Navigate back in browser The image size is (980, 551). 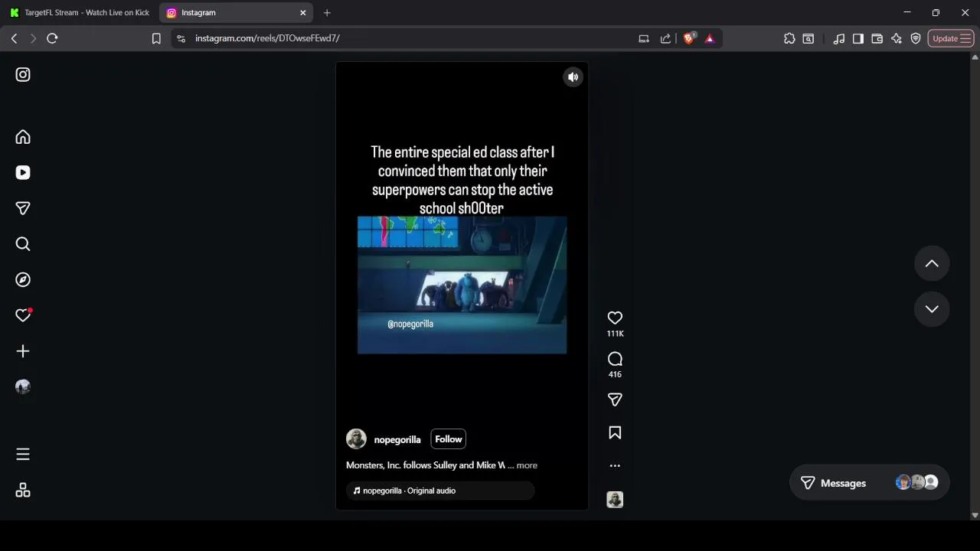click(15, 38)
